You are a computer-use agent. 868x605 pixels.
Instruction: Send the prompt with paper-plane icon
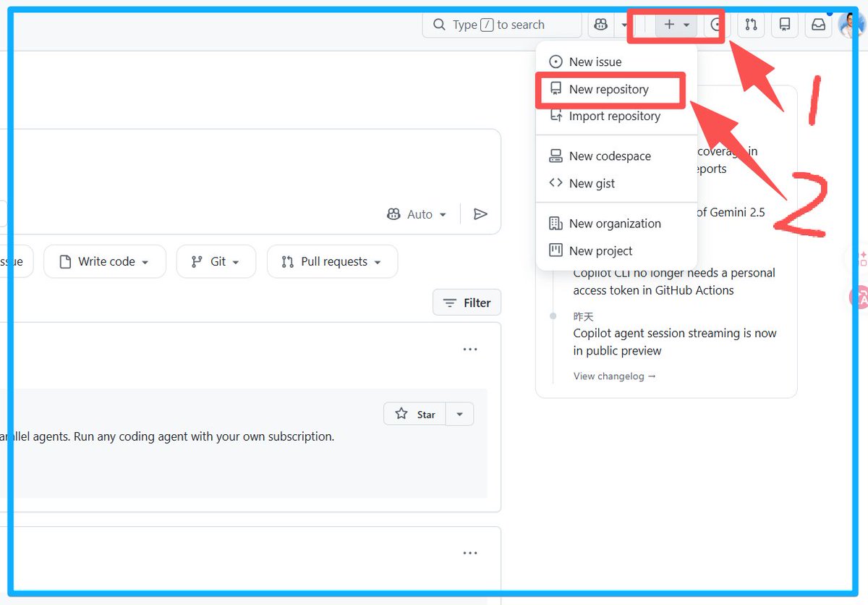pyautogui.click(x=480, y=214)
